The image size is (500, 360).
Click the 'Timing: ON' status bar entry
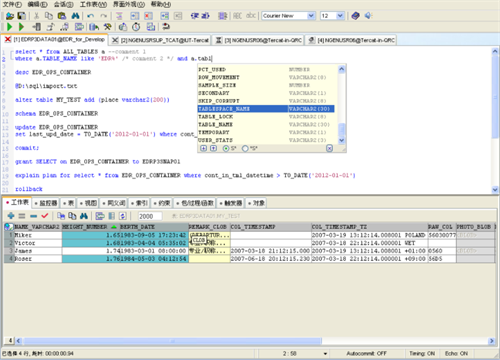pos(422,353)
